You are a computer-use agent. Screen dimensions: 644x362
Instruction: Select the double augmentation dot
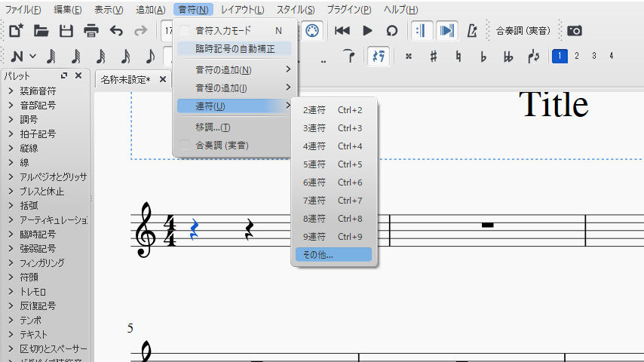click(x=324, y=61)
